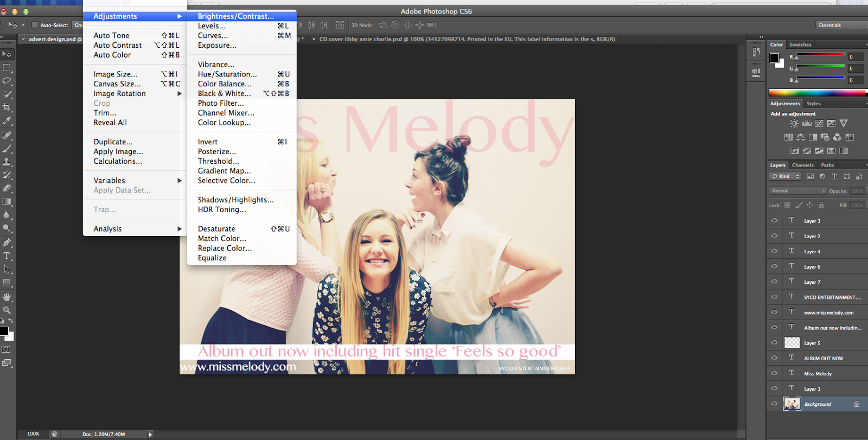This screenshot has height=440, width=868.
Task: Add a Brightness/Contrast adjustment icon
Action: click(794, 124)
